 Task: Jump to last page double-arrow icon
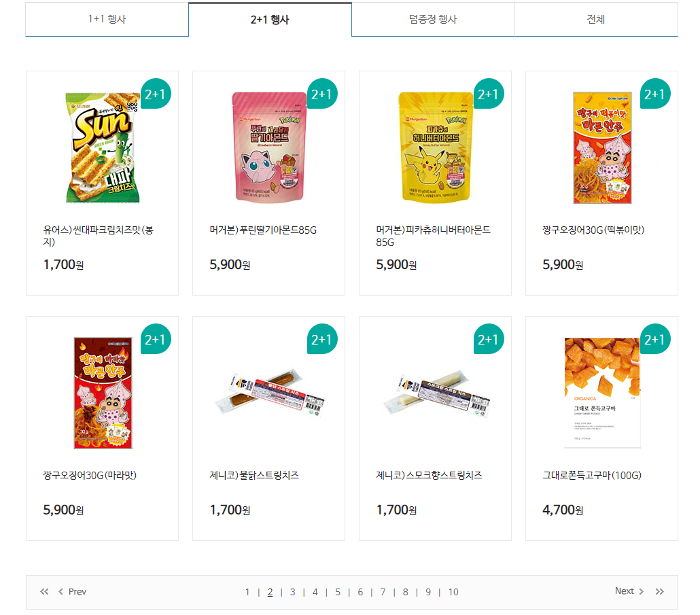[659, 591]
